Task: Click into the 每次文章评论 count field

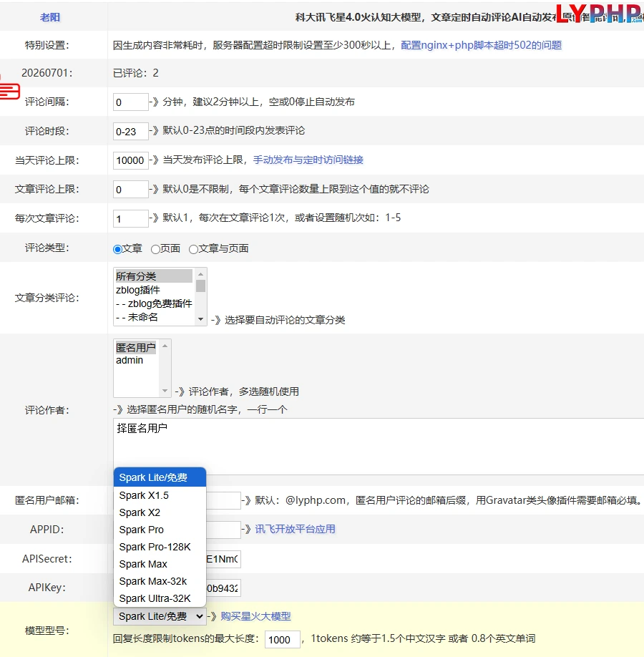Action: tap(131, 218)
